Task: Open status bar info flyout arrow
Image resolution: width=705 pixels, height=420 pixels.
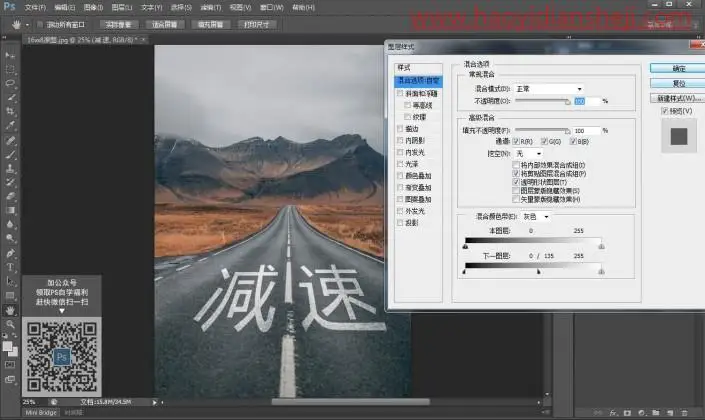Action: click(x=154, y=402)
